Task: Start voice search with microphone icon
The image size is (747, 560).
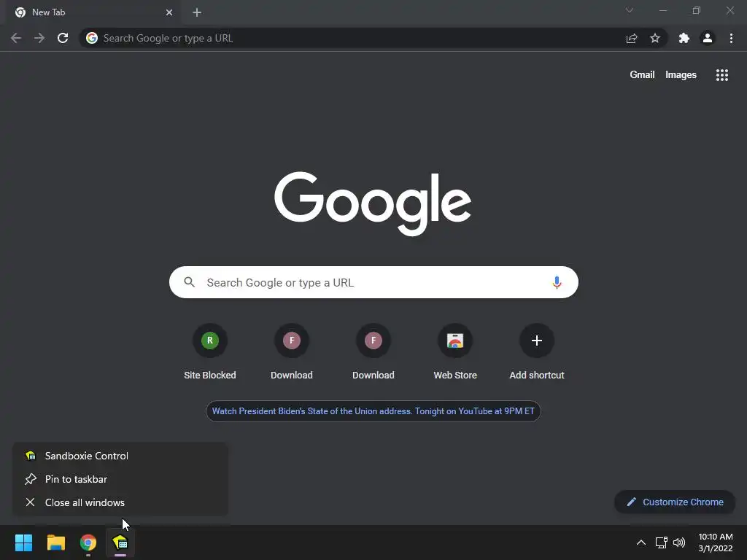Action: coord(557,282)
